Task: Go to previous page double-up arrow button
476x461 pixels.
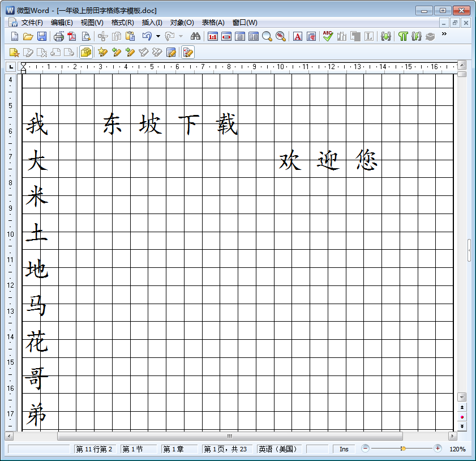Action: 462,407
